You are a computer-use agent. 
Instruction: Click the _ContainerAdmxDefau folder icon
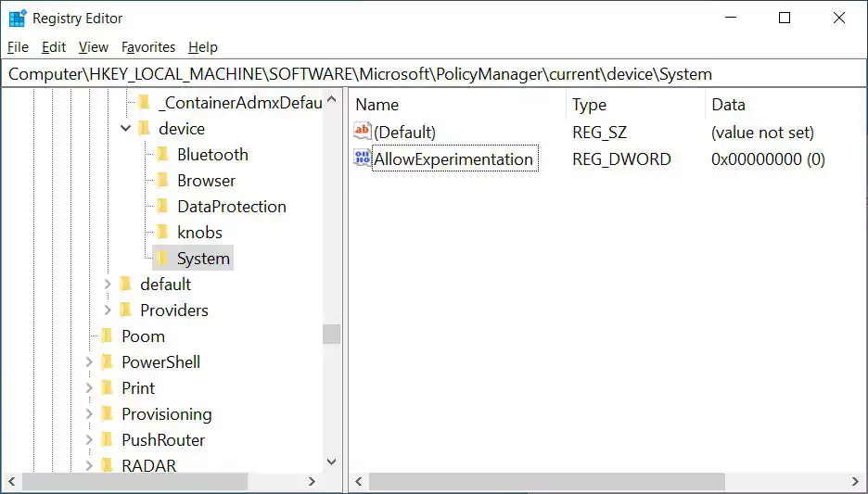pos(144,102)
